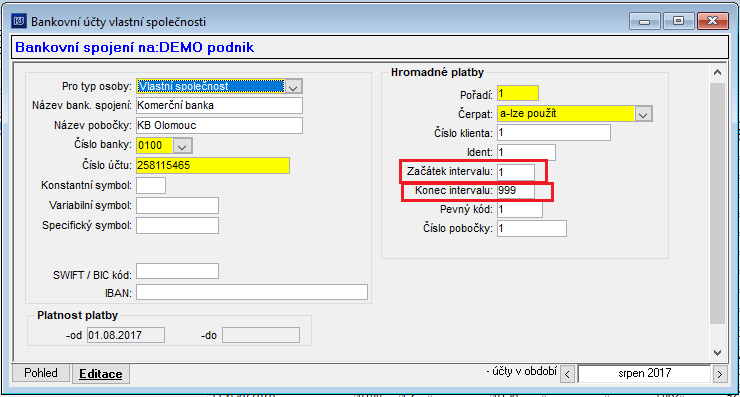The width and height of the screenshot is (740, 397).
Task: Click the Pořadí yellow field
Action: (x=518, y=93)
